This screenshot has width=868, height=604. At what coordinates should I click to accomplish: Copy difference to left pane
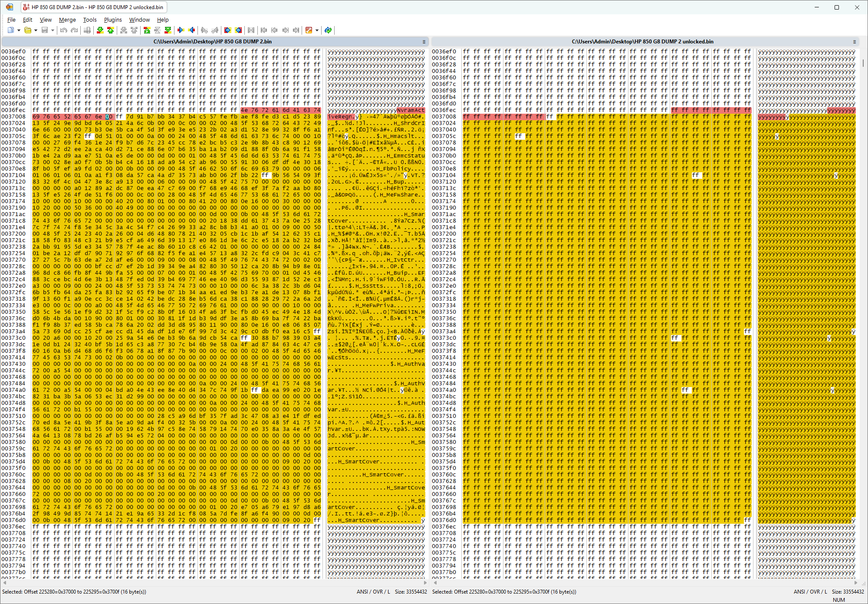[x=191, y=30]
